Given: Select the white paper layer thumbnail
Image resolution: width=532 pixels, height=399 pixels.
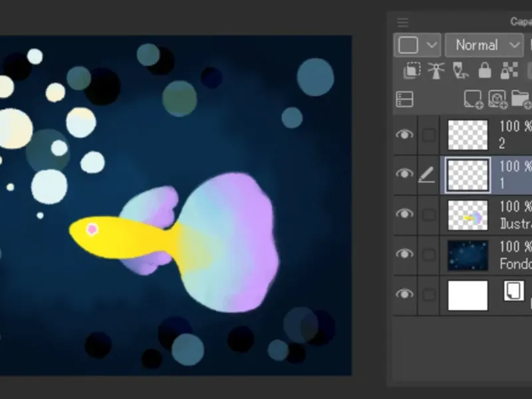Looking at the screenshot, I should pos(467,295).
